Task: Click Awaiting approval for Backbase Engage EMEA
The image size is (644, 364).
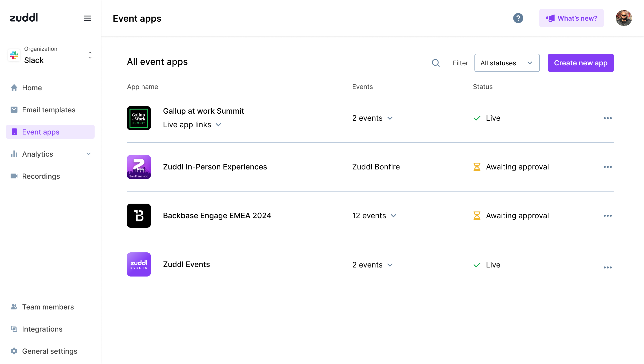Action: click(517, 215)
